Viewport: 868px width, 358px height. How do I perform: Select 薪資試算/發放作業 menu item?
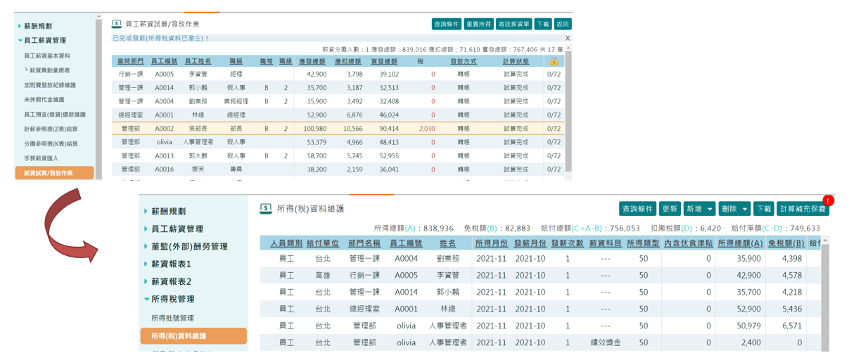(x=54, y=173)
